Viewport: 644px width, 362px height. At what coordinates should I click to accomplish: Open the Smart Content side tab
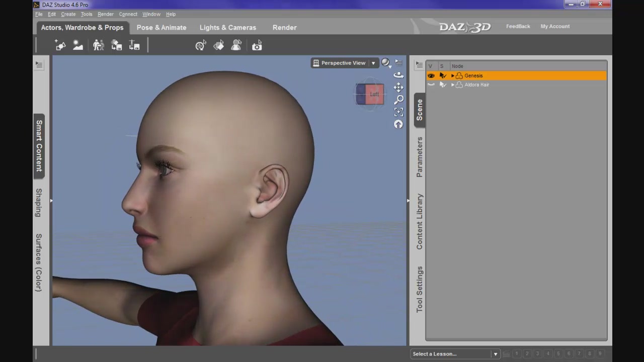click(39, 146)
